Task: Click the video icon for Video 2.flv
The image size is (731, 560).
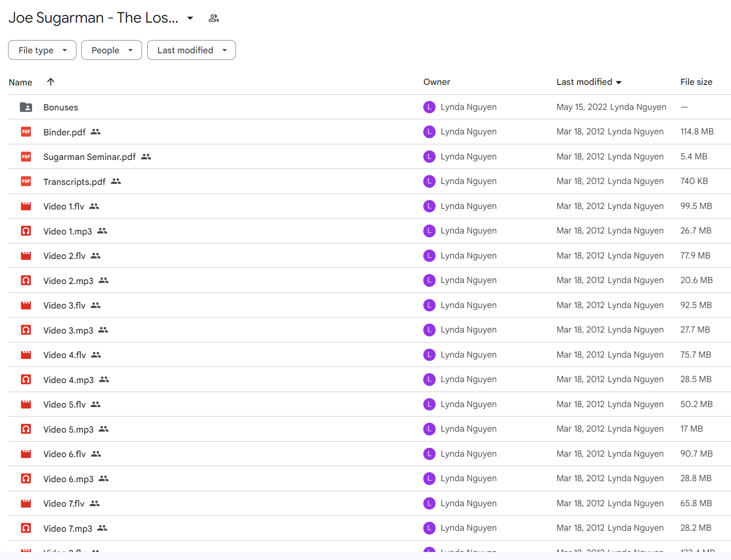Action: coord(26,256)
